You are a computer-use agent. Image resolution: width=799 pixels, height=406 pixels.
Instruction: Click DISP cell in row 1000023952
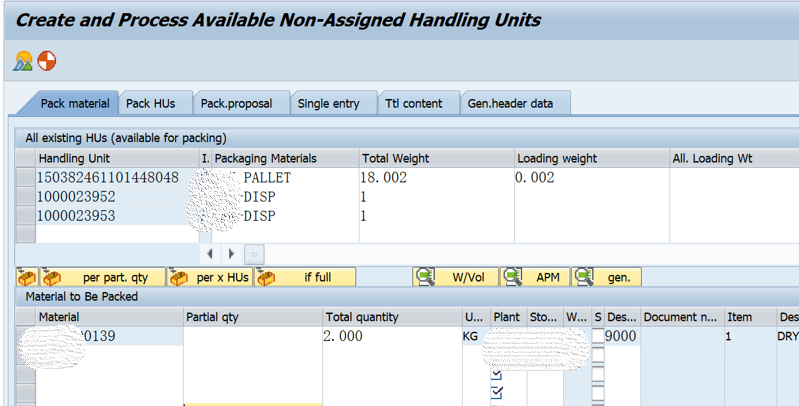(x=285, y=197)
